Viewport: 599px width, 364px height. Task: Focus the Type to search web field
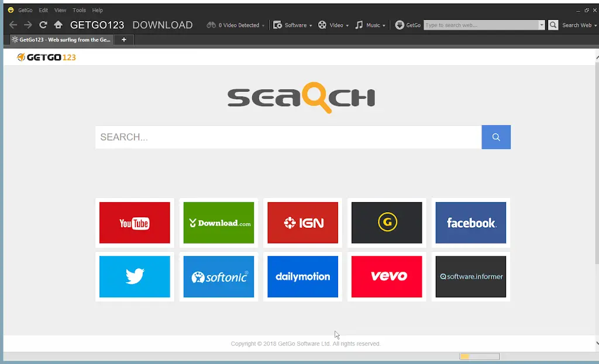[x=481, y=25]
